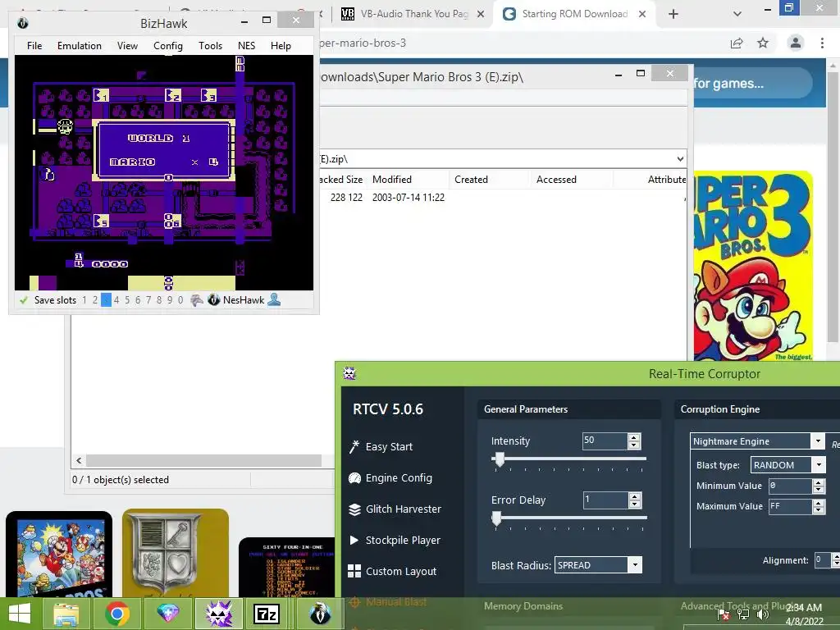
Task: Select save slot 1 in BizHawk
Action: click(84, 300)
